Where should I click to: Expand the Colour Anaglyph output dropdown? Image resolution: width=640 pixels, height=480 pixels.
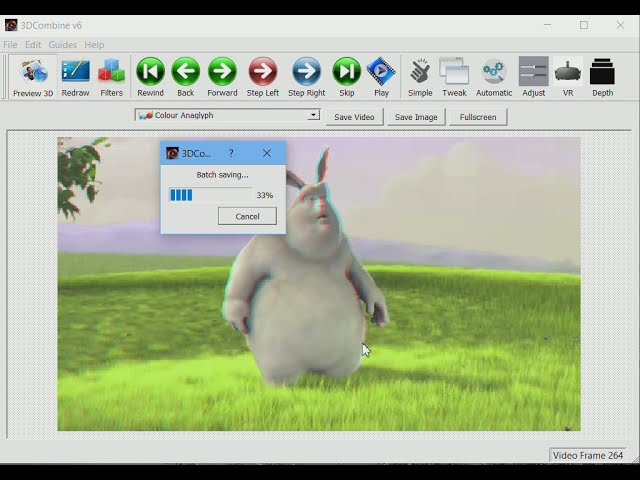[313, 115]
